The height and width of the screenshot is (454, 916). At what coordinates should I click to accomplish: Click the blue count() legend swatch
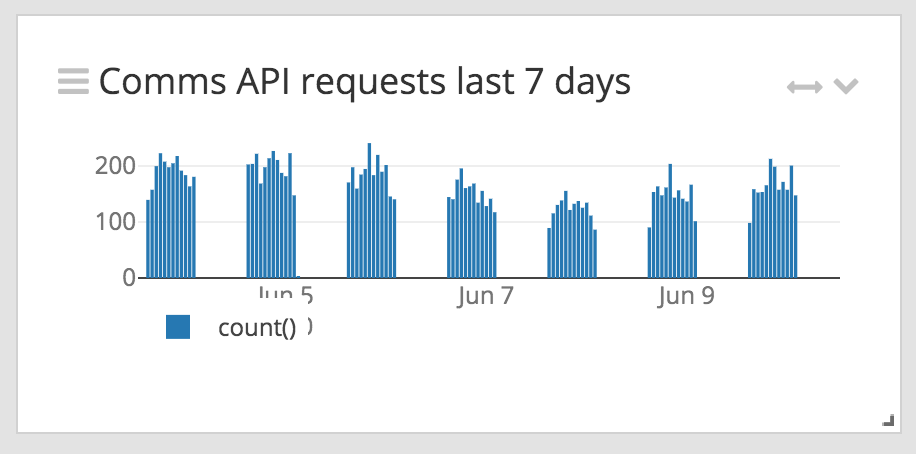point(178,327)
